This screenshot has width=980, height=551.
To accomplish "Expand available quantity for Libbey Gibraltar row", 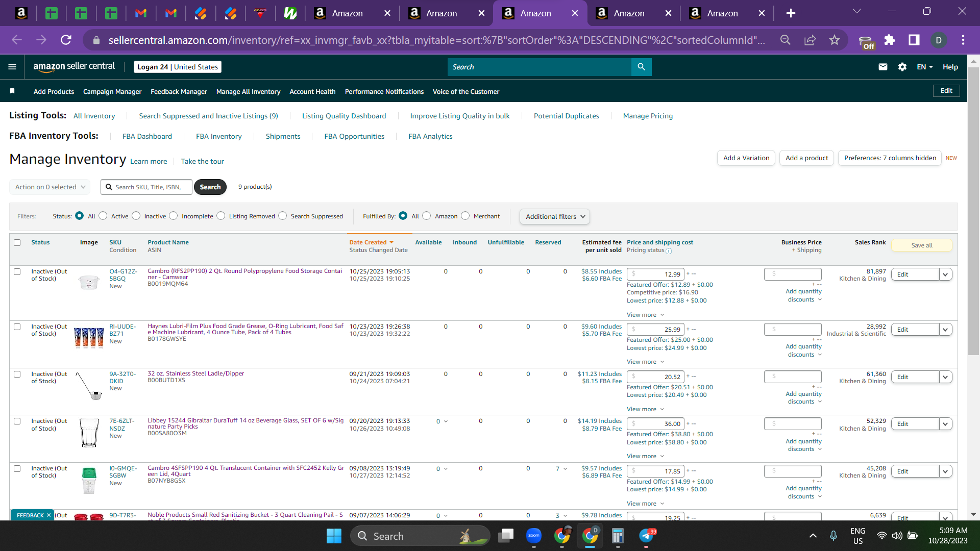I will (442, 421).
